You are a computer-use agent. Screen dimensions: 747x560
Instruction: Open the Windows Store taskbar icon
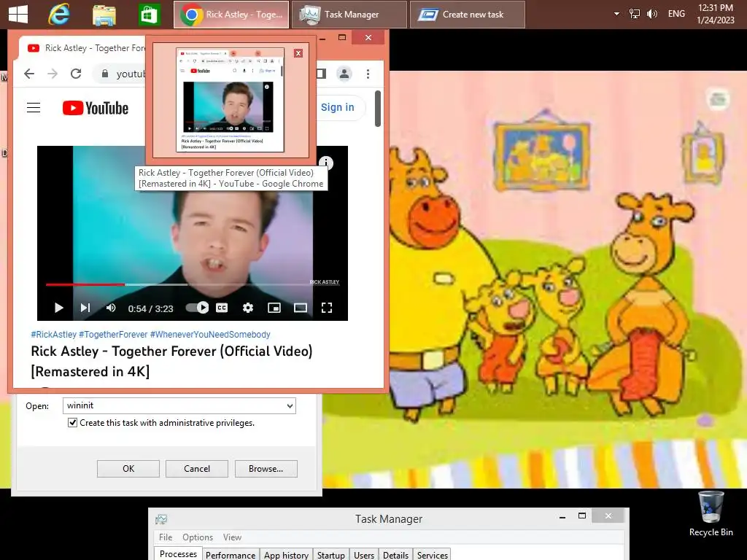[x=149, y=15]
